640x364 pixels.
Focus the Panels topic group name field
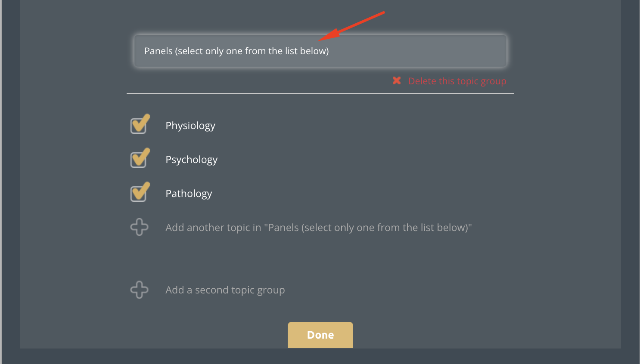tap(320, 51)
